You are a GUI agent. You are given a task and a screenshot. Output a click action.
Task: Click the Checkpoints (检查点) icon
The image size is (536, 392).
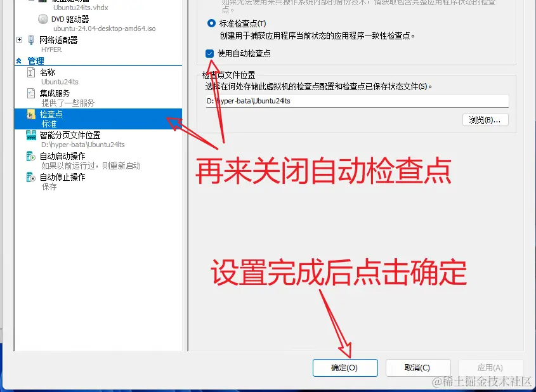pyautogui.click(x=31, y=114)
